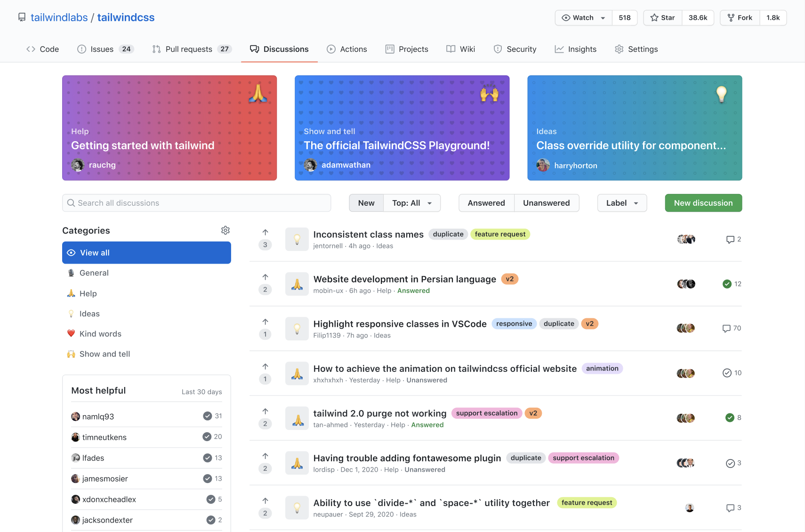Filter discussions by Answered
Screen dimensions: 805x532
[x=486, y=203]
